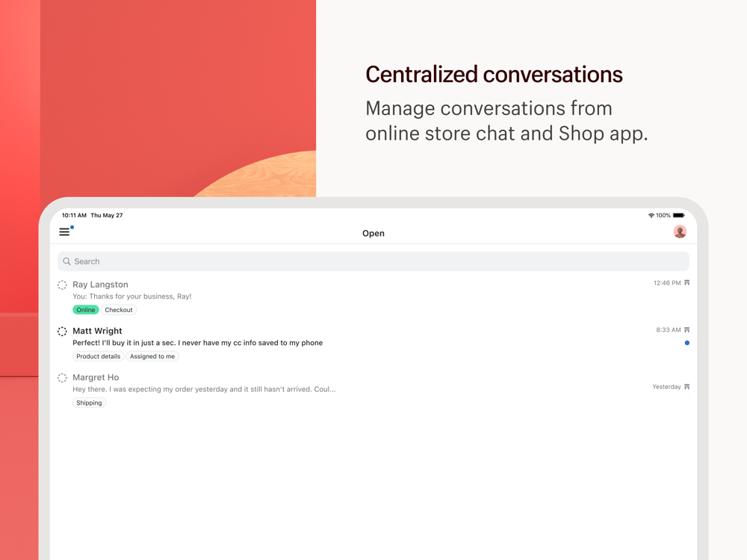
Task: Click the 10:11 AM clock in status bar
Action: click(x=74, y=215)
